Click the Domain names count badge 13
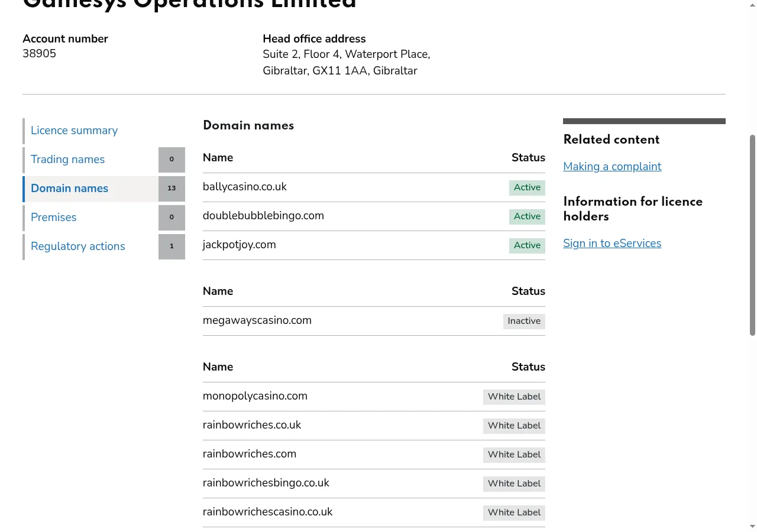 coord(172,189)
